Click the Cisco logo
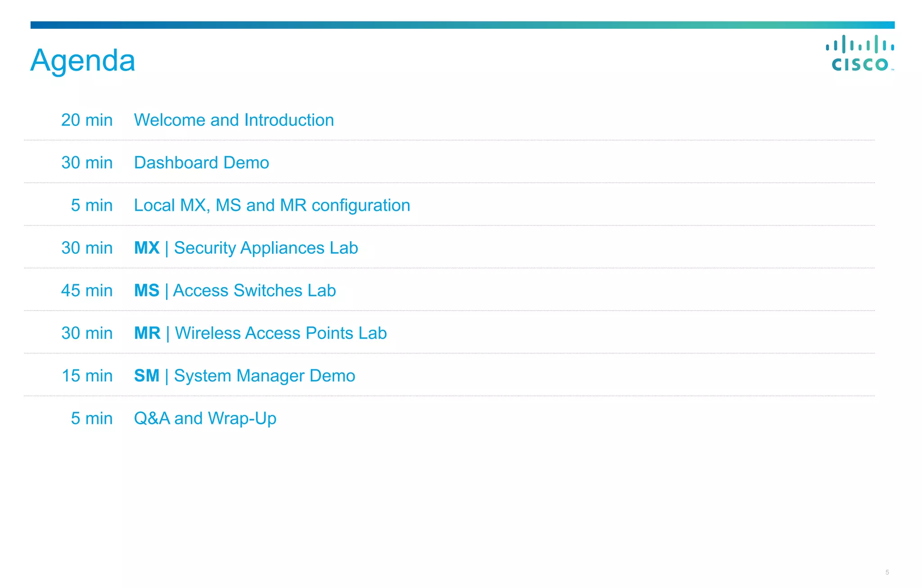The height and width of the screenshot is (588, 922). coord(859,54)
